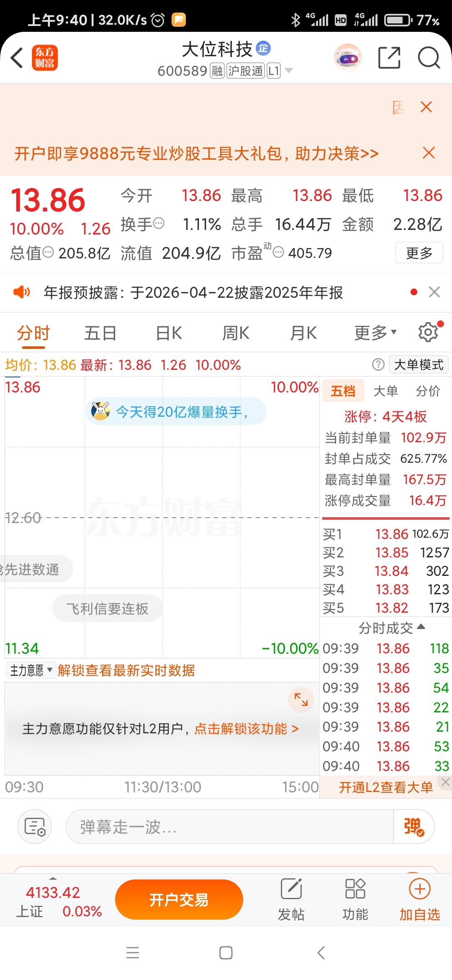Tap the enterprise badge beside 大位科技
Viewport: 452px width, 980px height.
[263, 49]
